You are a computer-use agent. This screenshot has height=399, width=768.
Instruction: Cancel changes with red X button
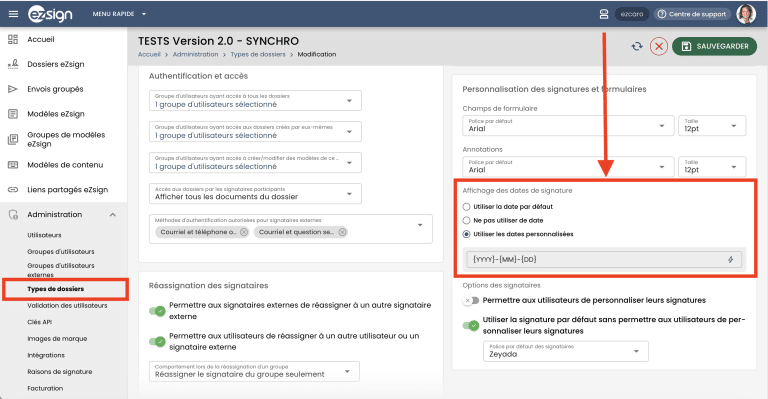click(659, 47)
